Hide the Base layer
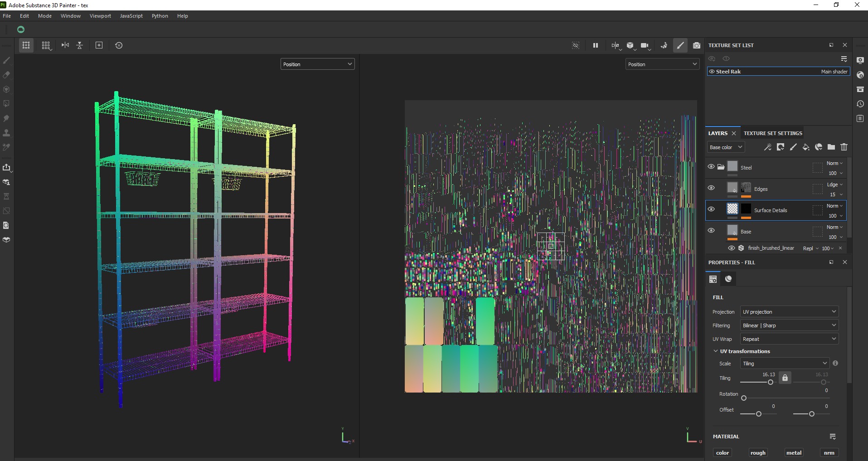Viewport: 868px width, 461px height. [711, 231]
